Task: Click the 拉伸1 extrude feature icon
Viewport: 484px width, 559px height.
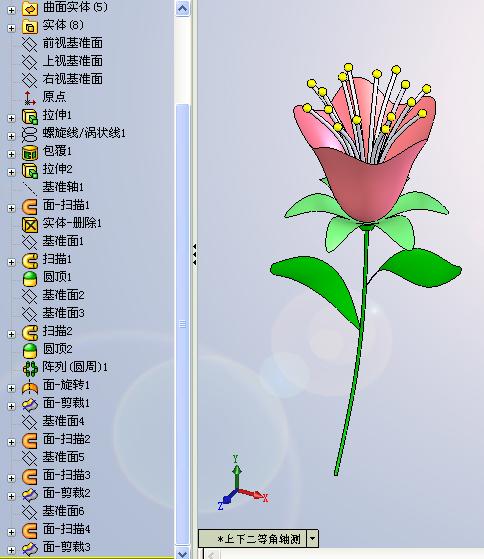Action: [x=30, y=116]
